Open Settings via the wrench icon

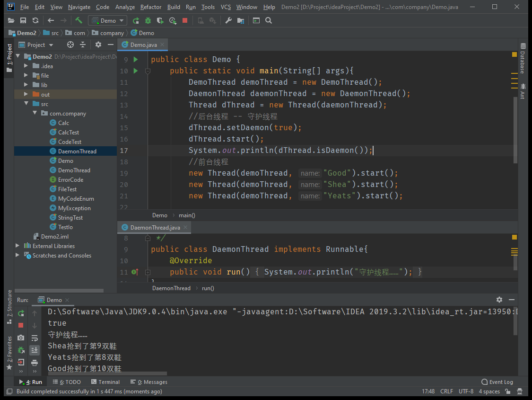[x=228, y=21]
